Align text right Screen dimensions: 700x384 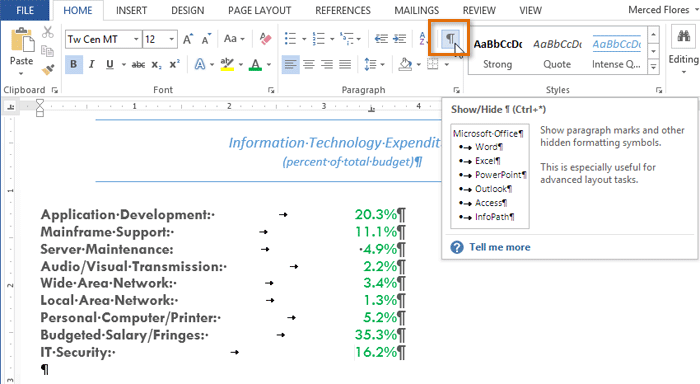[327, 65]
